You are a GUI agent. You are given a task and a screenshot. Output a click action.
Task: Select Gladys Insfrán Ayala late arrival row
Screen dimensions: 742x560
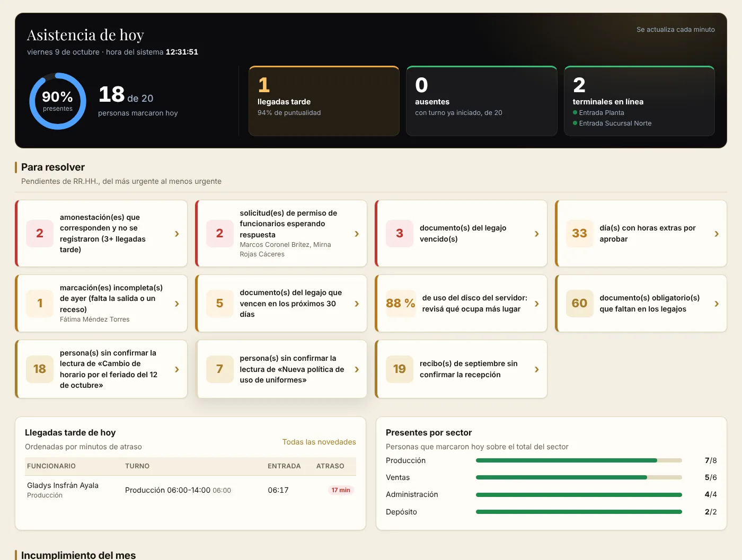[191, 490]
